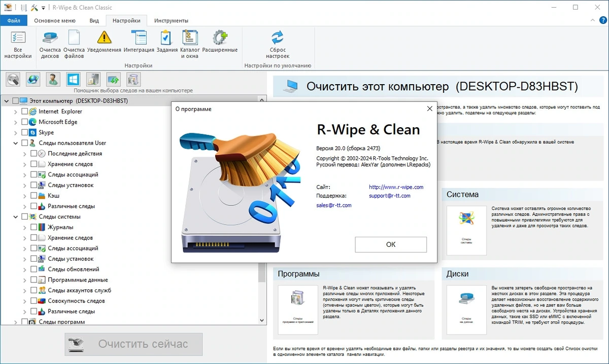This screenshot has height=364, width=609.
Task: Click the Skype icon in tree
Action: pos(33,132)
